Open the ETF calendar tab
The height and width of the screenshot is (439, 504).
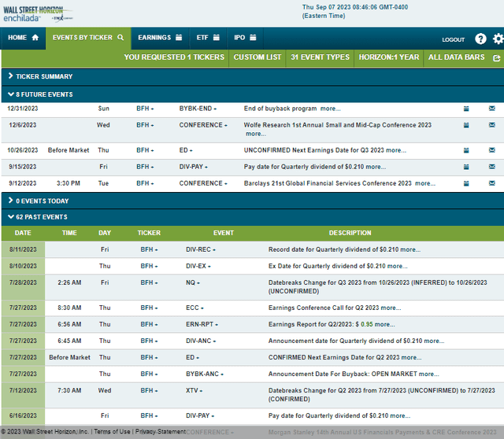pos(208,38)
